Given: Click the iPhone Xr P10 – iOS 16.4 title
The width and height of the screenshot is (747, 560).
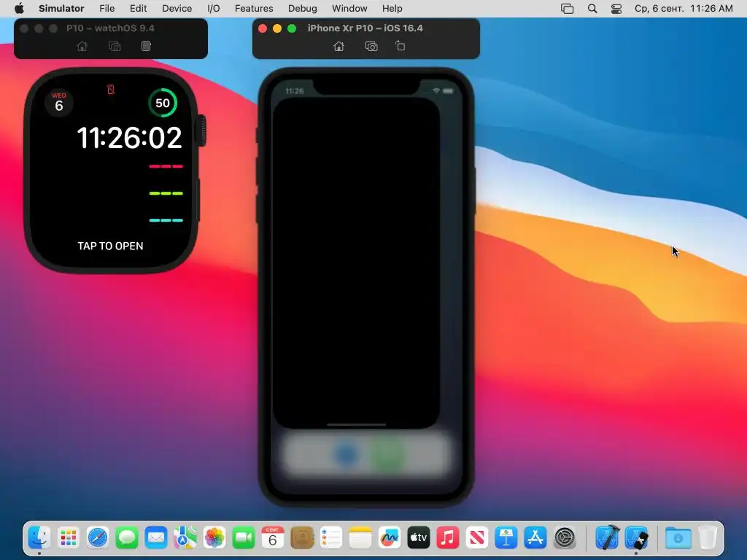Looking at the screenshot, I should tap(365, 28).
